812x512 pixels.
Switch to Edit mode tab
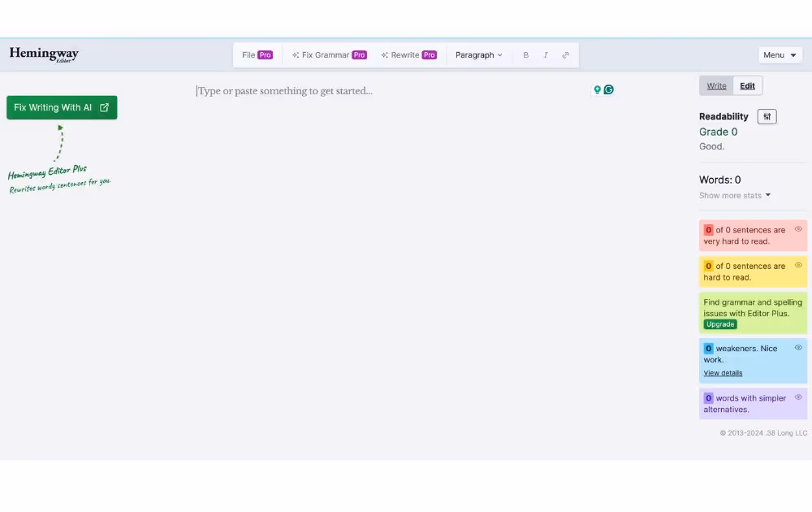(747, 86)
